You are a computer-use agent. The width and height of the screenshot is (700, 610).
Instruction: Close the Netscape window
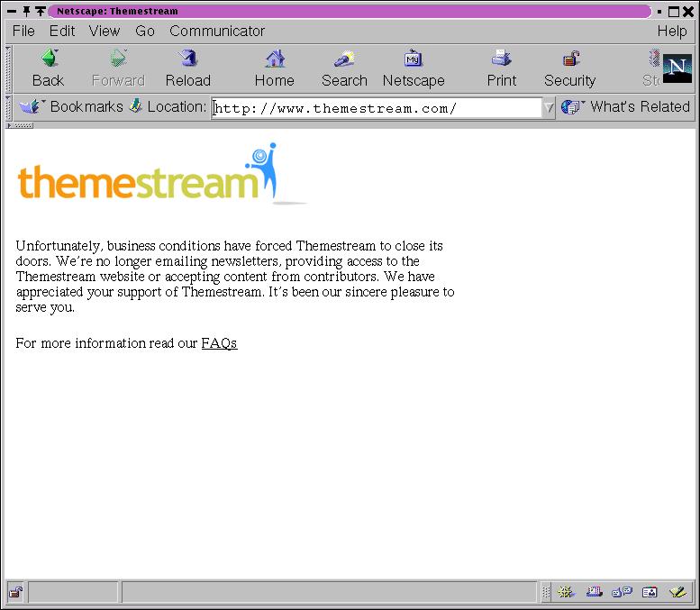pos(688,12)
